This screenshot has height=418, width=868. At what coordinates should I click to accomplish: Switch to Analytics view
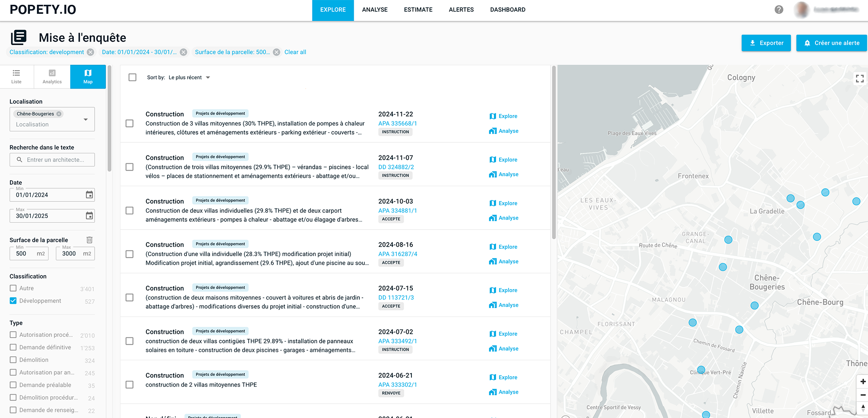point(52,76)
